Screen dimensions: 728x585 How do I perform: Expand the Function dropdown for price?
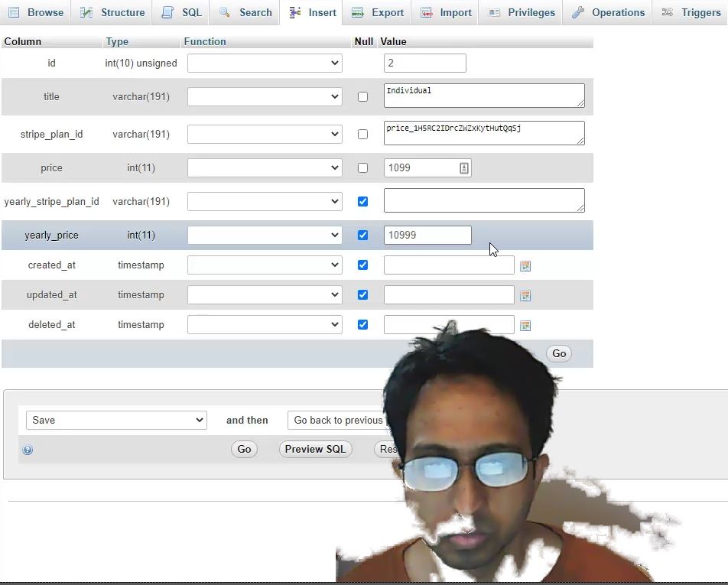pos(265,168)
